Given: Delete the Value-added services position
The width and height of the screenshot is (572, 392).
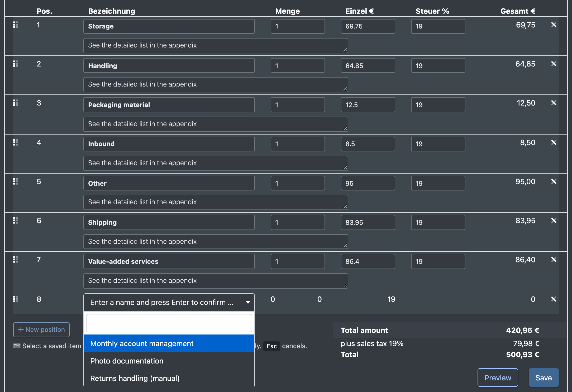Looking at the screenshot, I should (x=554, y=260).
